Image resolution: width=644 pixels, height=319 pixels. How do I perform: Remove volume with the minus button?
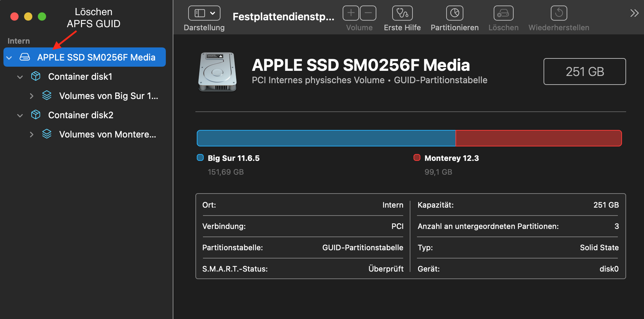(368, 13)
